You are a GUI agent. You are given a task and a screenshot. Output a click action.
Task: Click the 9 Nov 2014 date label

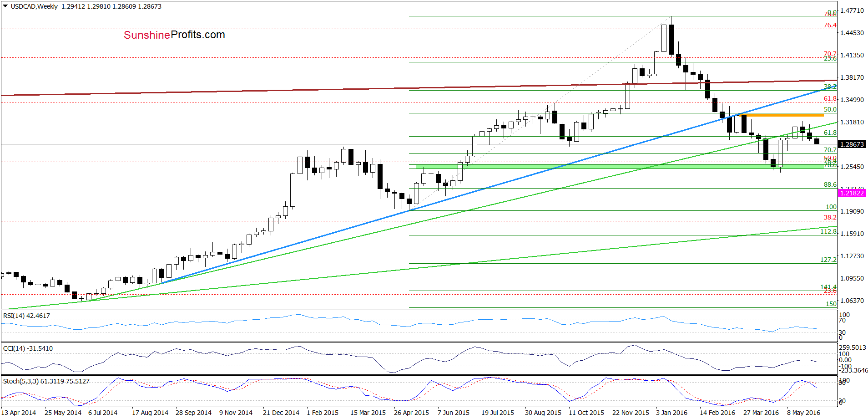point(236,413)
